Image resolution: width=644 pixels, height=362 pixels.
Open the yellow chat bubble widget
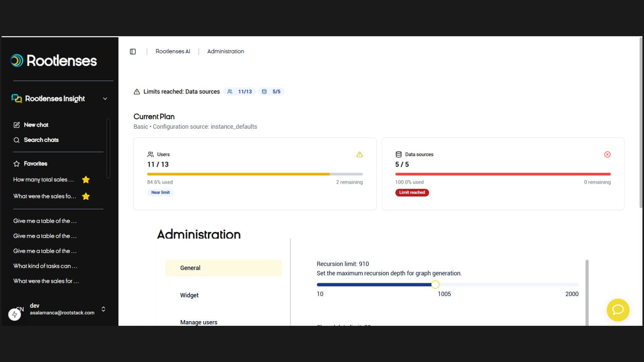click(x=618, y=310)
